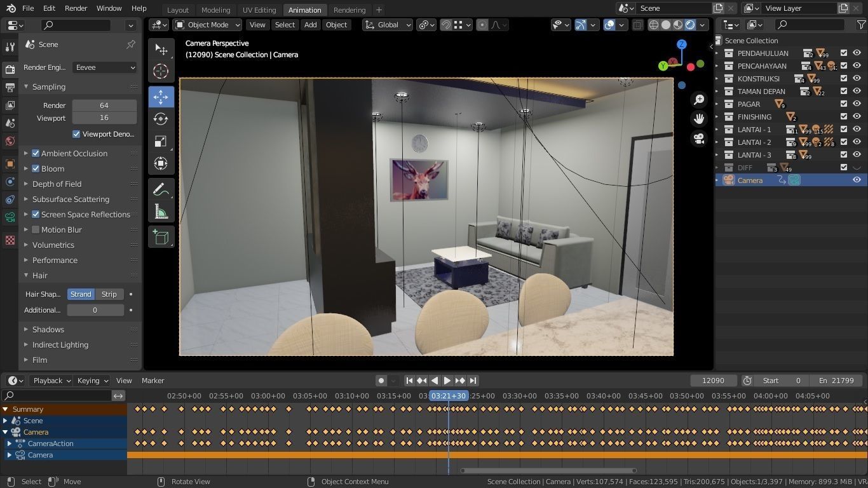868x488 pixels.
Task: Click the zoom viewport magnifier icon
Action: [699, 100]
